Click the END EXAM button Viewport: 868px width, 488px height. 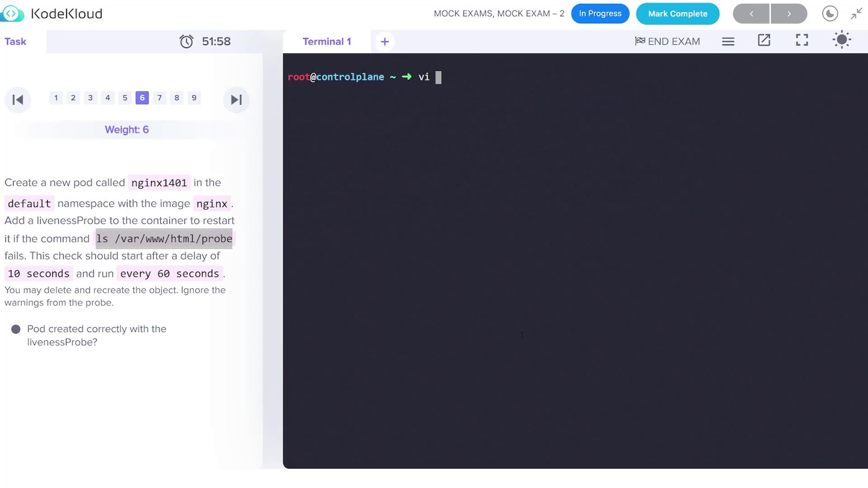pyautogui.click(x=667, y=42)
